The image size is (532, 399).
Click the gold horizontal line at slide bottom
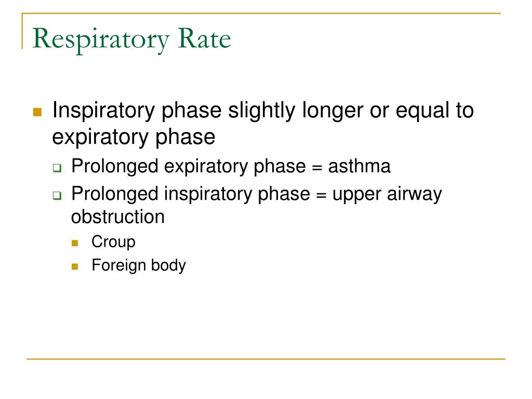coord(266,358)
